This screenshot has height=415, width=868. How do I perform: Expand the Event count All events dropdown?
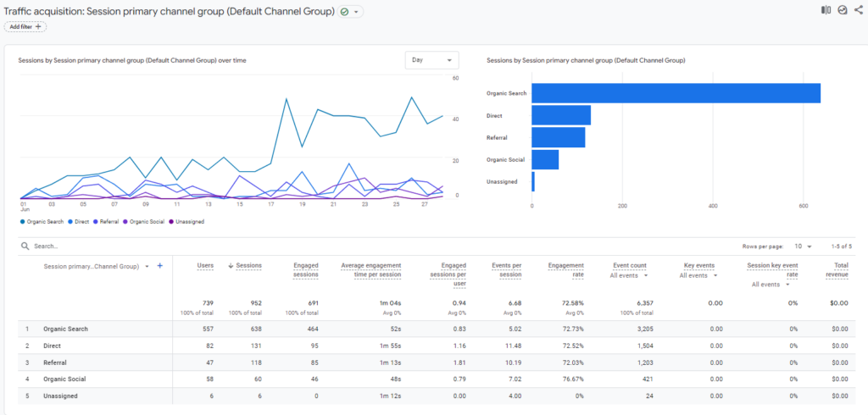[x=628, y=275]
